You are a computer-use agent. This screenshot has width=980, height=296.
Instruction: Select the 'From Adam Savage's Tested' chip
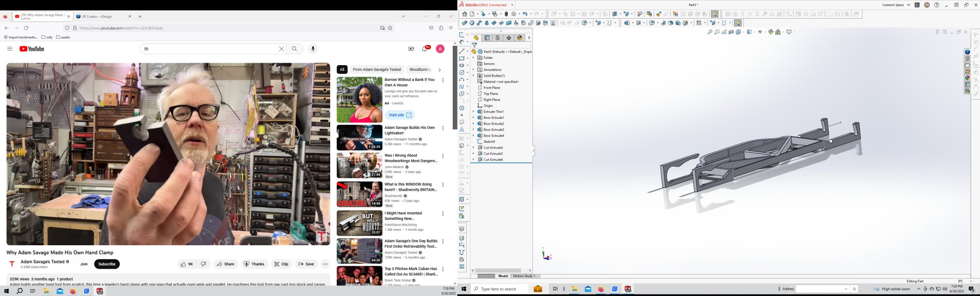pyautogui.click(x=377, y=69)
